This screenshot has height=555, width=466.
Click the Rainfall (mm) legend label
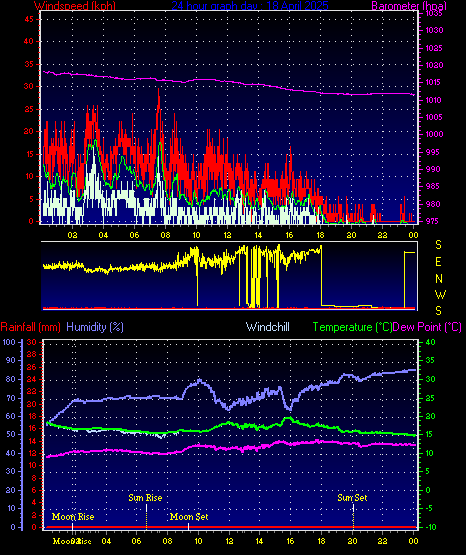pyautogui.click(x=30, y=327)
